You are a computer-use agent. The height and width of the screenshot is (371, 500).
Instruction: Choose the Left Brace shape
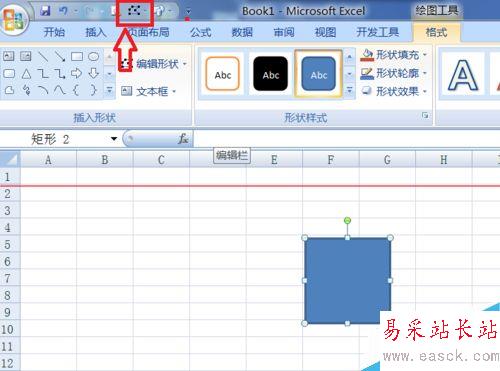coord(77,90)
